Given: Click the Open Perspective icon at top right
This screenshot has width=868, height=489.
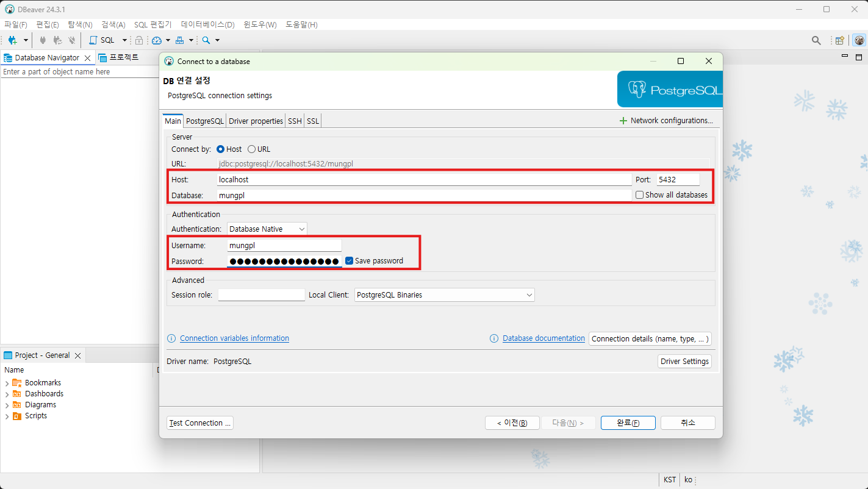Looking at the screenshot, I should click(x=840, y=40).
